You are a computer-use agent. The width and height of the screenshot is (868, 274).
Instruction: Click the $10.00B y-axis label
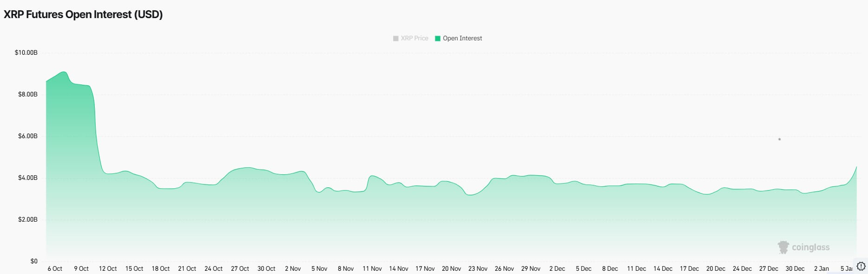(x=26, y=53)
